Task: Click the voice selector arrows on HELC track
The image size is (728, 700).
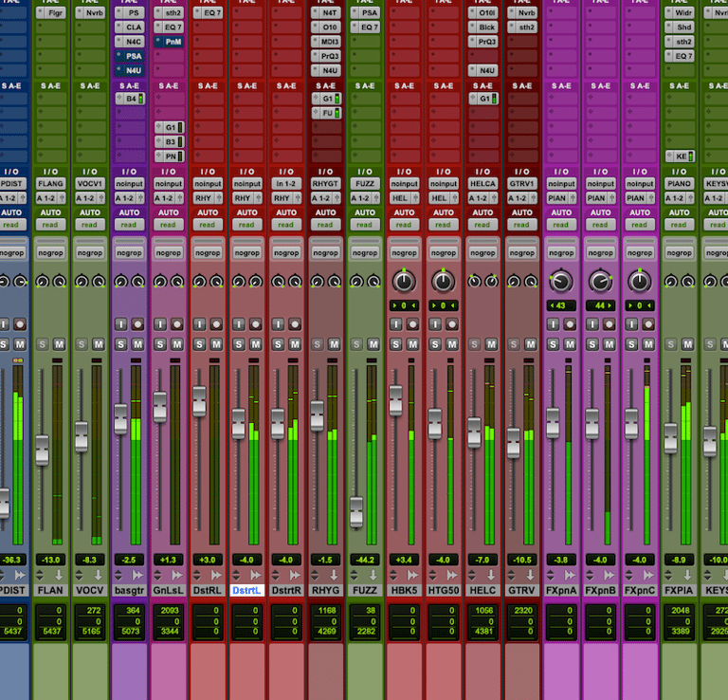Action: 472,576
